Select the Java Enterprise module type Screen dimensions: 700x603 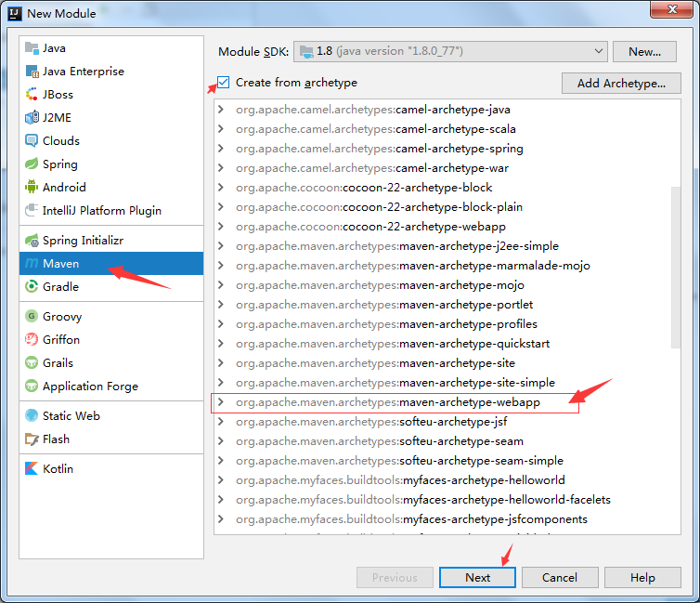coord(111,71)
